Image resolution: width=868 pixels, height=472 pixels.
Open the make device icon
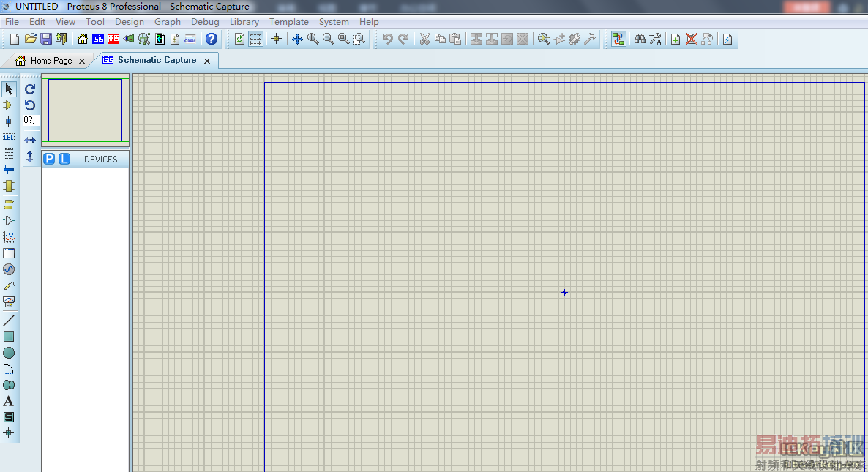pyautogui.click(x=559, y=40)
